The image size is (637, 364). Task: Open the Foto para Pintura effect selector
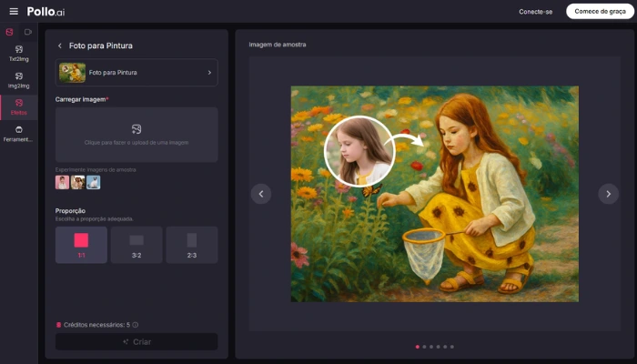click(x=136, y=72)
